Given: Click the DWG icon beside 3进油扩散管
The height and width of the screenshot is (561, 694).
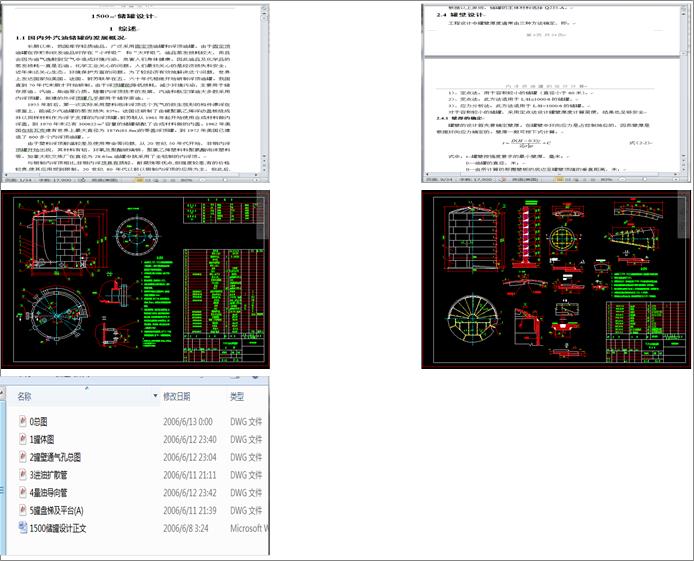Looking at the screenshot, I should pos(23,474).
